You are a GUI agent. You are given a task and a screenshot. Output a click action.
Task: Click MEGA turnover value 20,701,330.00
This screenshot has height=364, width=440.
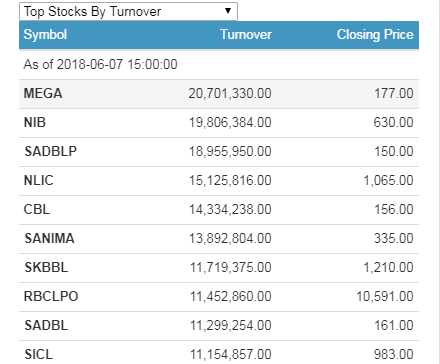[x=230, y=93]
